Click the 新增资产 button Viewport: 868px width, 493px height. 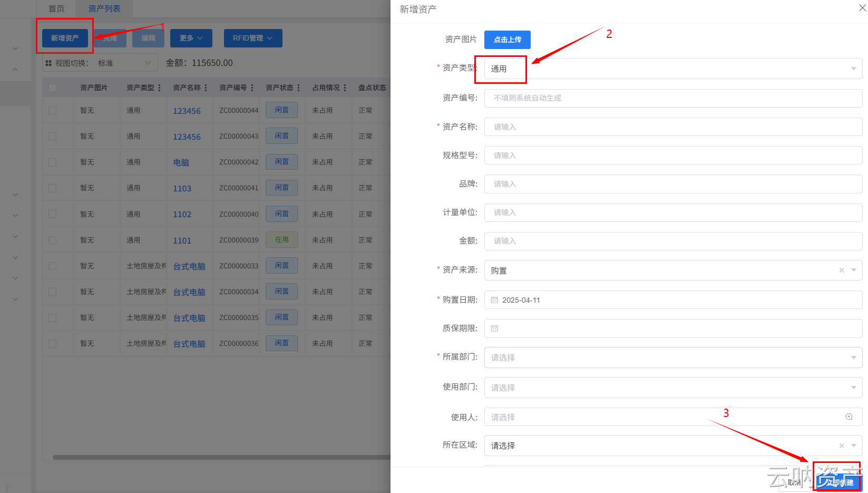[65, 38]
